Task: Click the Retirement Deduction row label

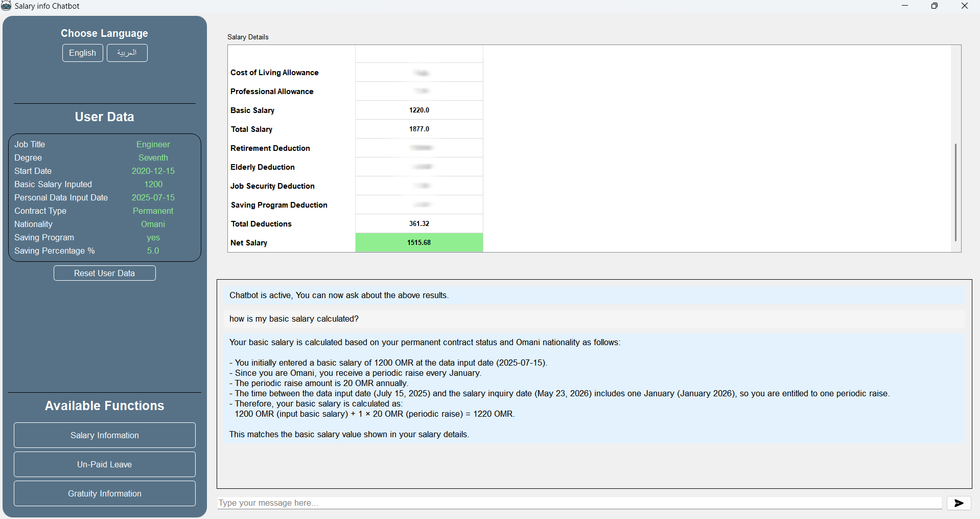Action: (x=270, y=148)
